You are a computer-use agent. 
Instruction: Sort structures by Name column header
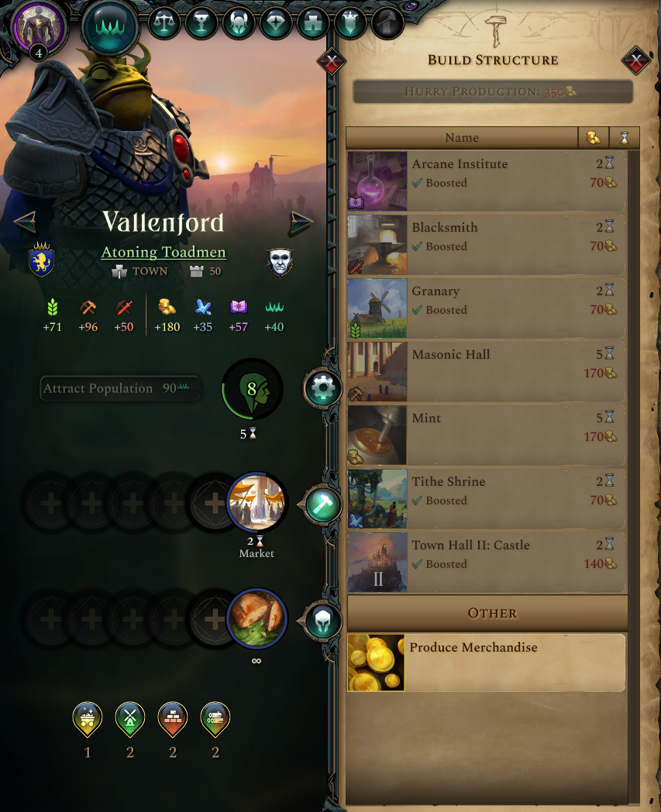pyautogui.click(x=462, y=138)
